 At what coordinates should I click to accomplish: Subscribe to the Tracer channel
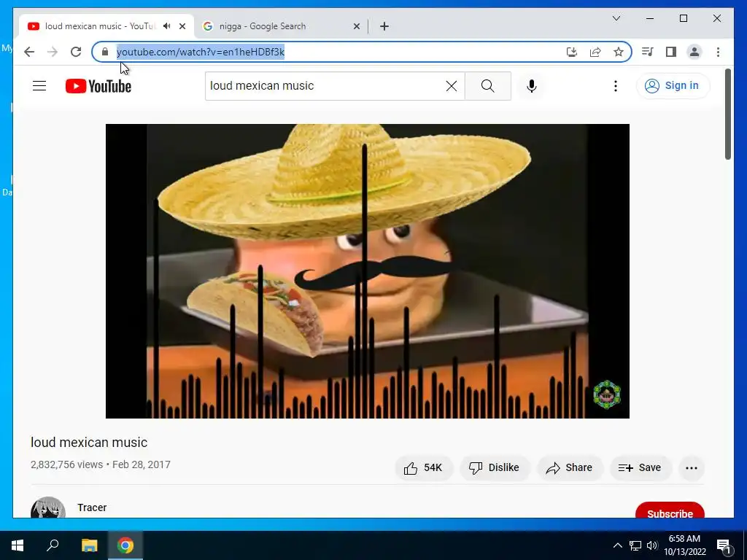[670, 510]
